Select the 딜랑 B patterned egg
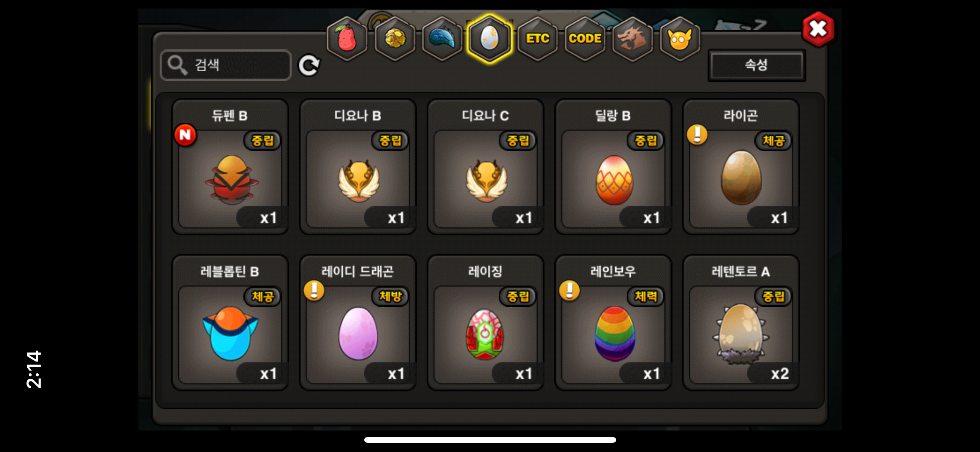 point(613,167)
